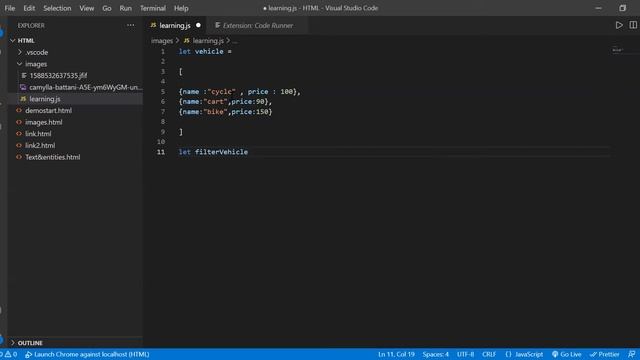The height and width of the screenshot is (360, 640).
Task: Switch to Extension: Code Runner tab
Action: (257, 25)
